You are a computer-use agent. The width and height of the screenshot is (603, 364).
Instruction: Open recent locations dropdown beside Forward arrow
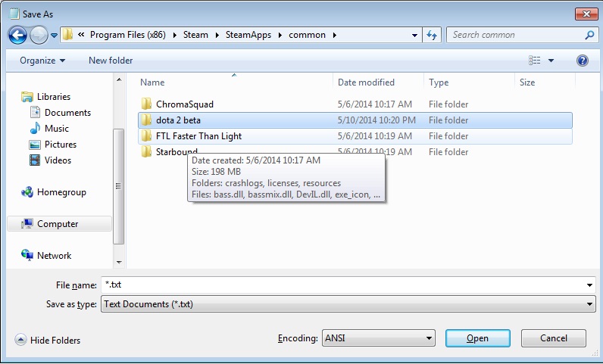click(x=55, y=36)
